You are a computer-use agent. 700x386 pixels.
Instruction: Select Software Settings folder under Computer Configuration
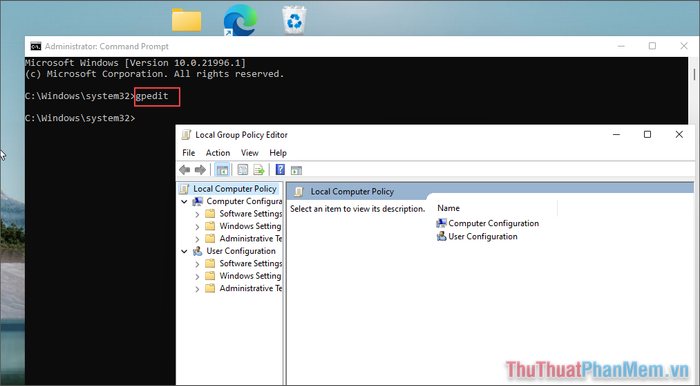tap(250, 214)
